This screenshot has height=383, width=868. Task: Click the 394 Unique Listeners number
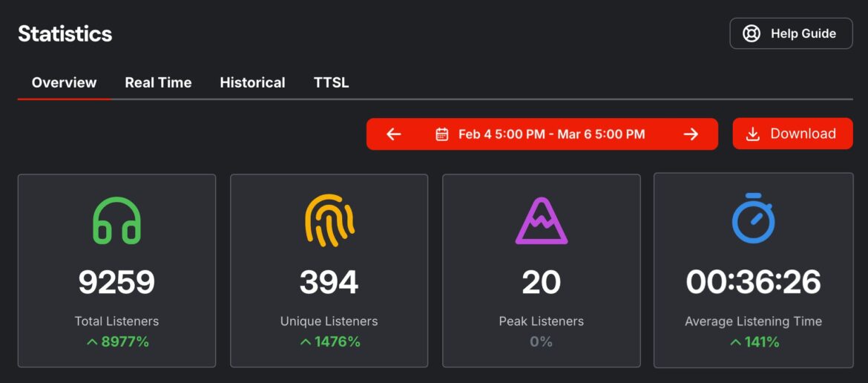[329, 282]
